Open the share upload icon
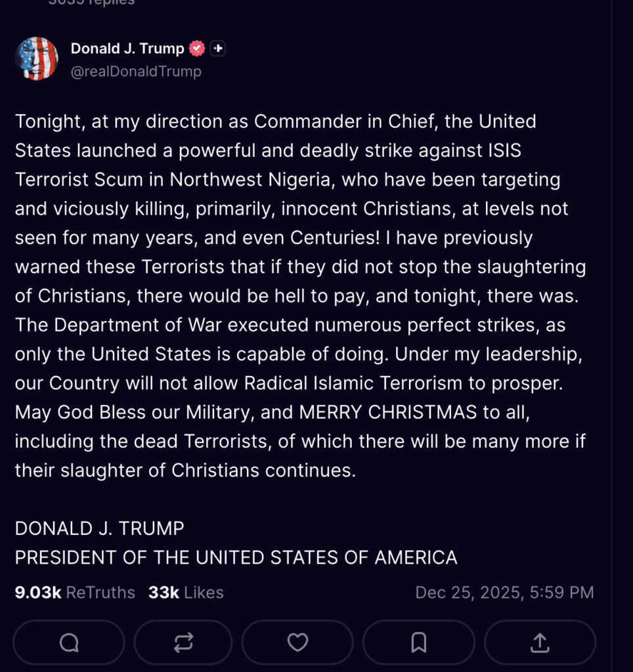Viewport: 633px width, 672px height. click(x=540, y=642)
